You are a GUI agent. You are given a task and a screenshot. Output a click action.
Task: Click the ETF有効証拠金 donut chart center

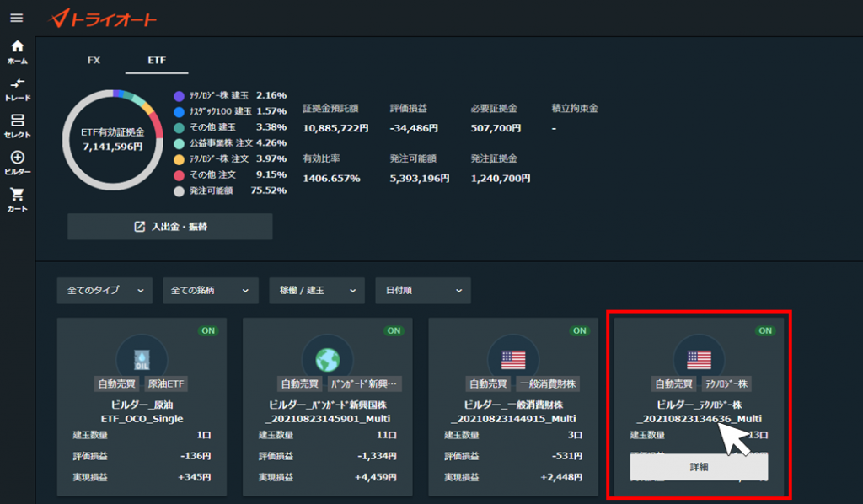[113, 140]
